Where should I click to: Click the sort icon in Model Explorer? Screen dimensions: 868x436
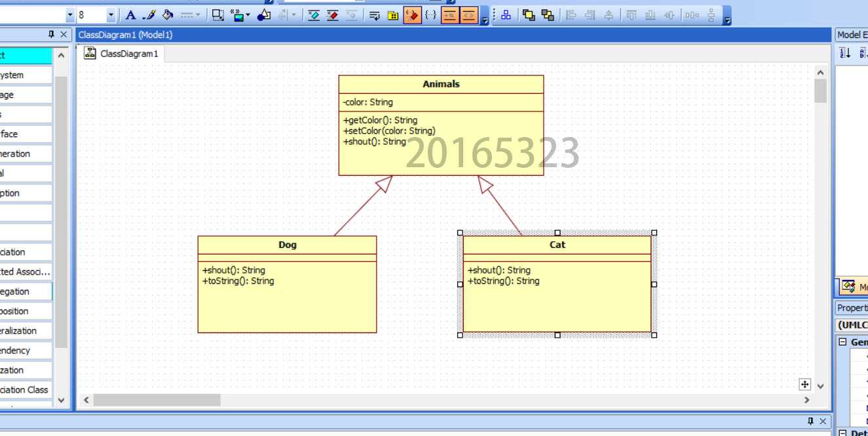pyautogui.click(x=845, y=53)
